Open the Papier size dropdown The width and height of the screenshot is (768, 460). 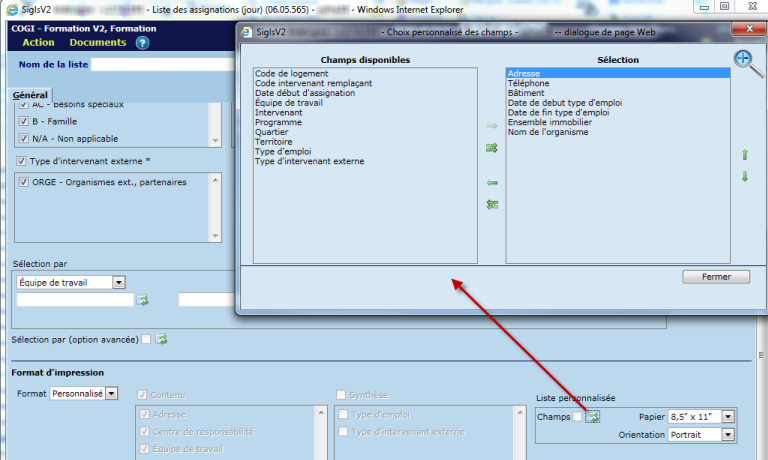[x=728, y=416]
